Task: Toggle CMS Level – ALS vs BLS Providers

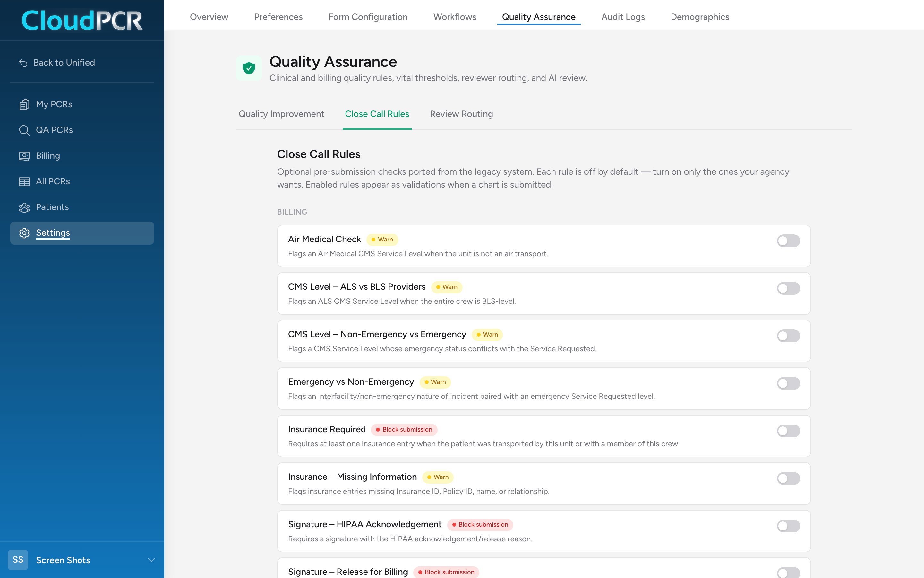Action: coord(788,288)
